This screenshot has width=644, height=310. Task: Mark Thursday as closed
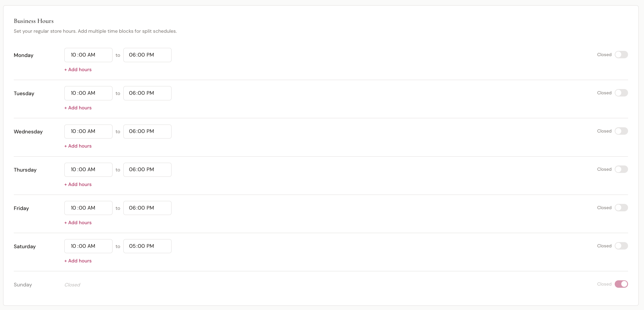tap(621, 169)
